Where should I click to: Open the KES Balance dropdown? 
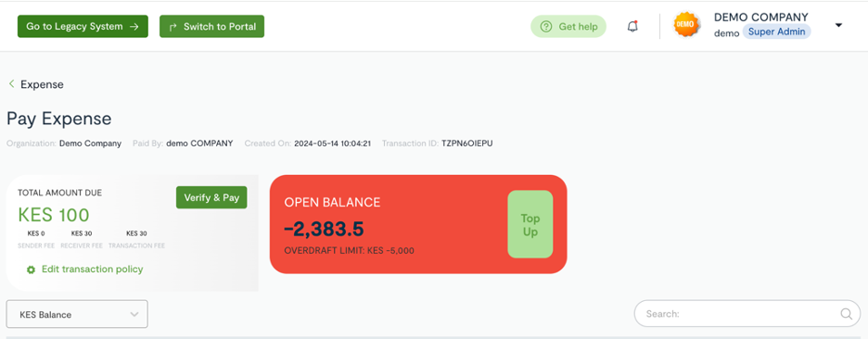77,314
